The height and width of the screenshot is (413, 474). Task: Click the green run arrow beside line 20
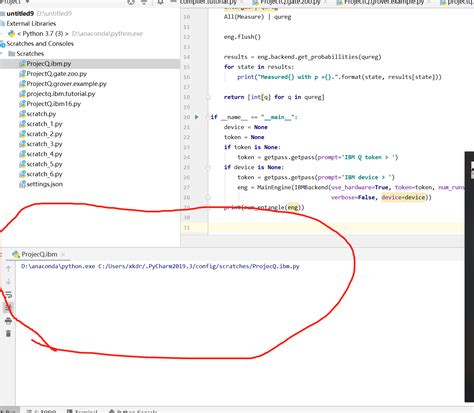tap(197, 117)
